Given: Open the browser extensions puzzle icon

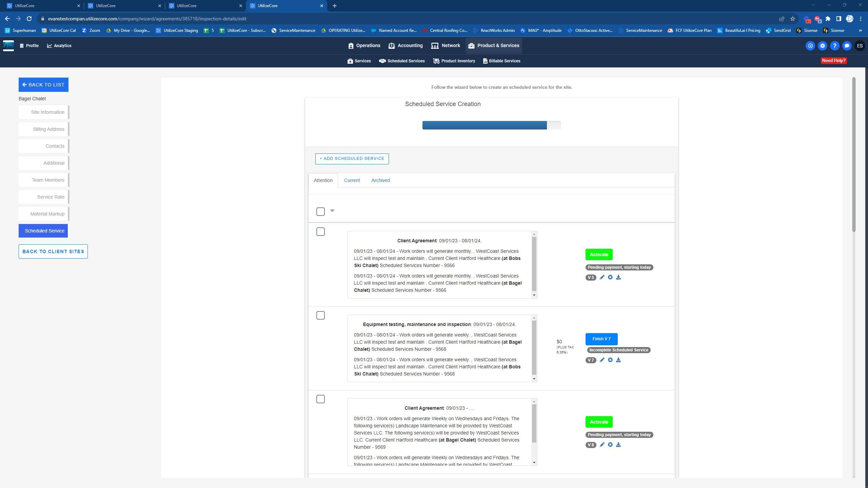Looking at the screenshot, I should 828,19.
